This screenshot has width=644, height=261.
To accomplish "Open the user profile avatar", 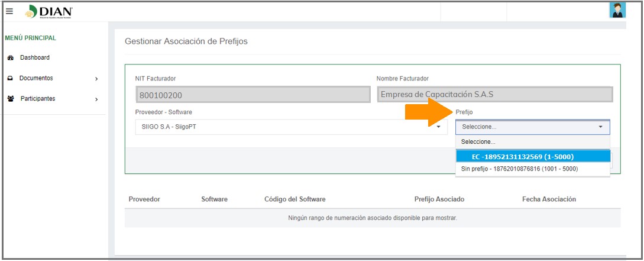I will 617,10.
